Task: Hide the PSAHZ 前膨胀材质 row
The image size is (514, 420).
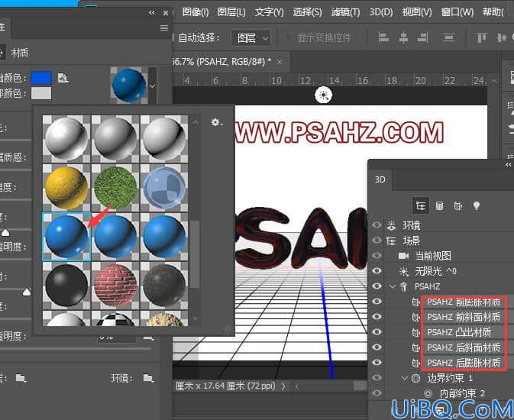Action: 377,302
